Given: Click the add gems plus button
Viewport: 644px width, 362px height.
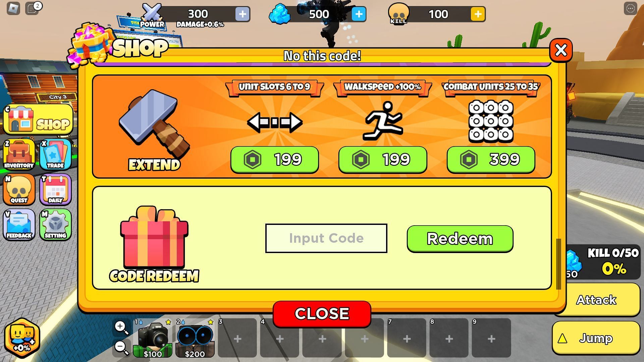Looking at the screenshot, I should 359,14.
